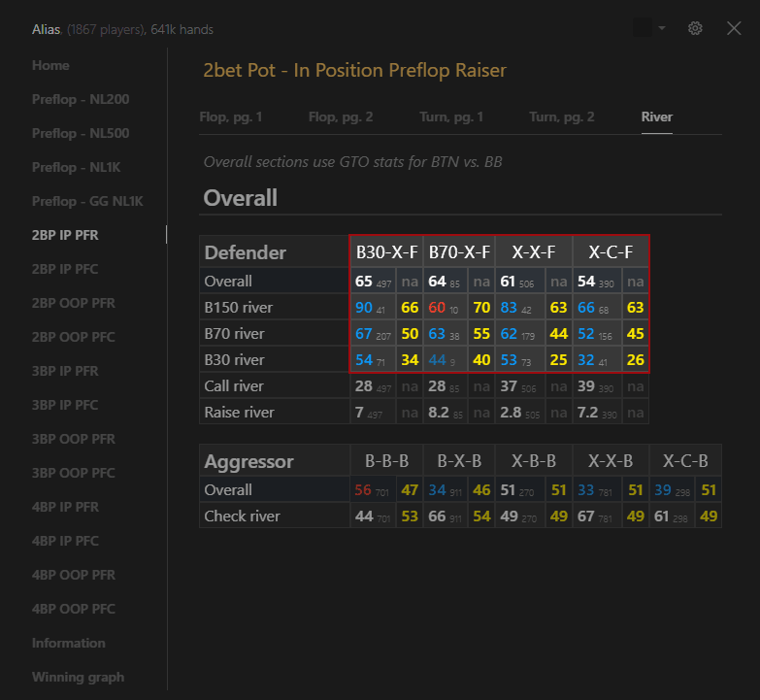This screenshot has height=700, width=760.
Task: Select 3BP OOP PFR sidebar item
Action: (x=73, y=439)
